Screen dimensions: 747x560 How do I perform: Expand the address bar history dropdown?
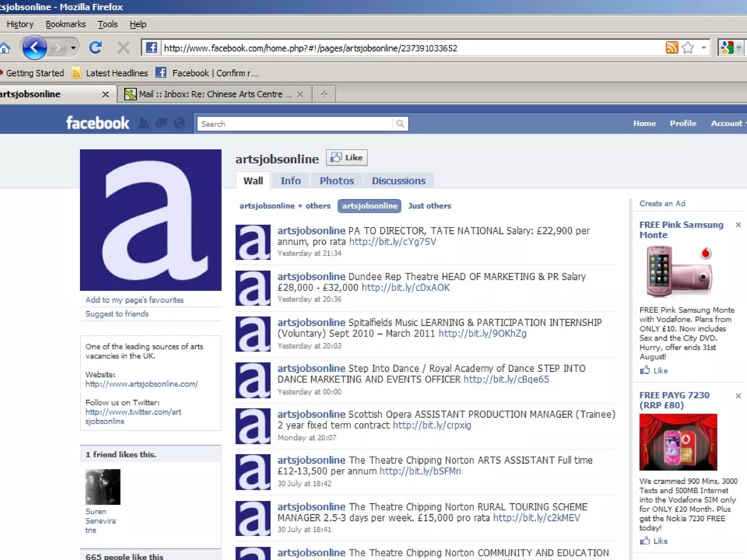point(704,48)
